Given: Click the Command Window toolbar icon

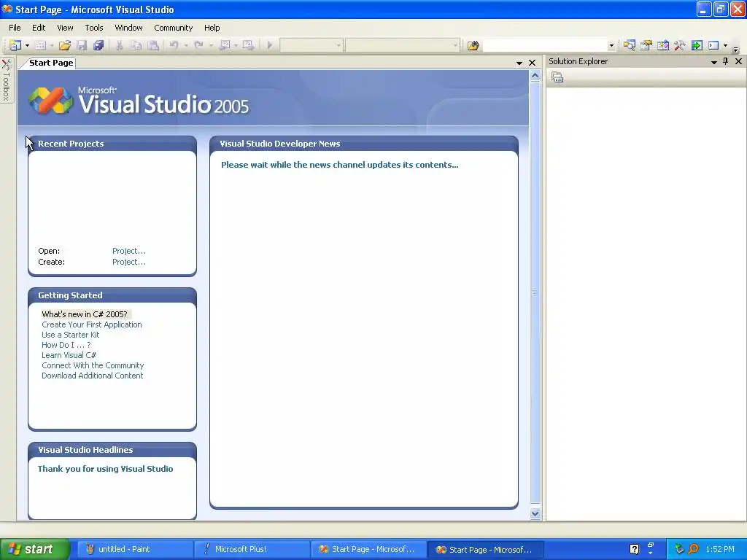Looking at the screenshot, I should [x=713, y=45].
